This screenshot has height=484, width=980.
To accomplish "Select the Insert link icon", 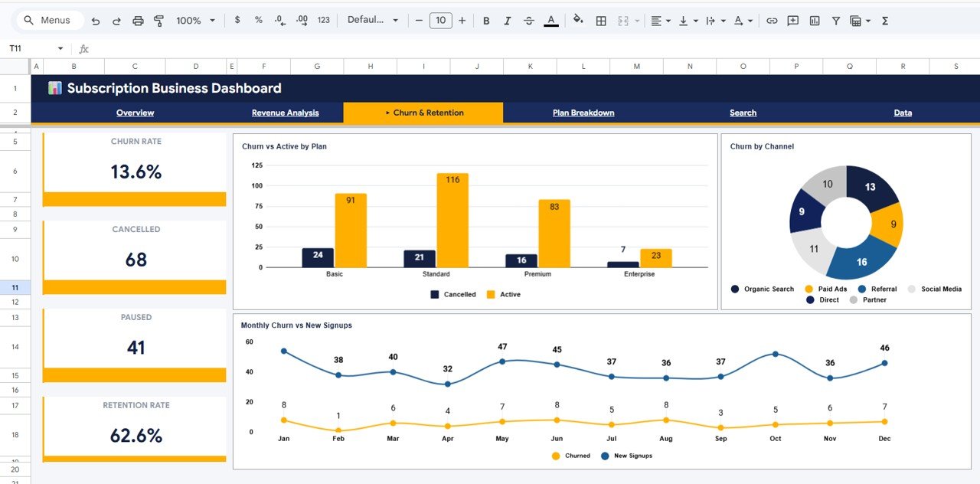I will pos(770,21).
